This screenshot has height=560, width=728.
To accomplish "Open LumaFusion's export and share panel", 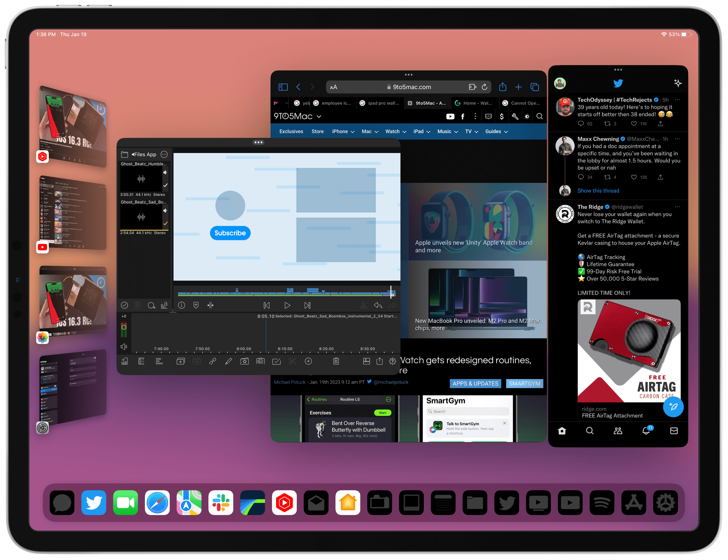I will 379,361.
